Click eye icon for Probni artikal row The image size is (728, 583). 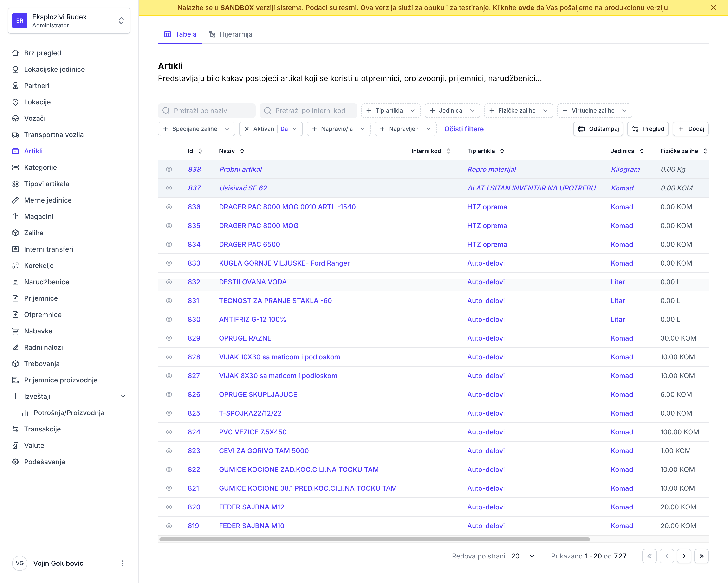(169, 169)
